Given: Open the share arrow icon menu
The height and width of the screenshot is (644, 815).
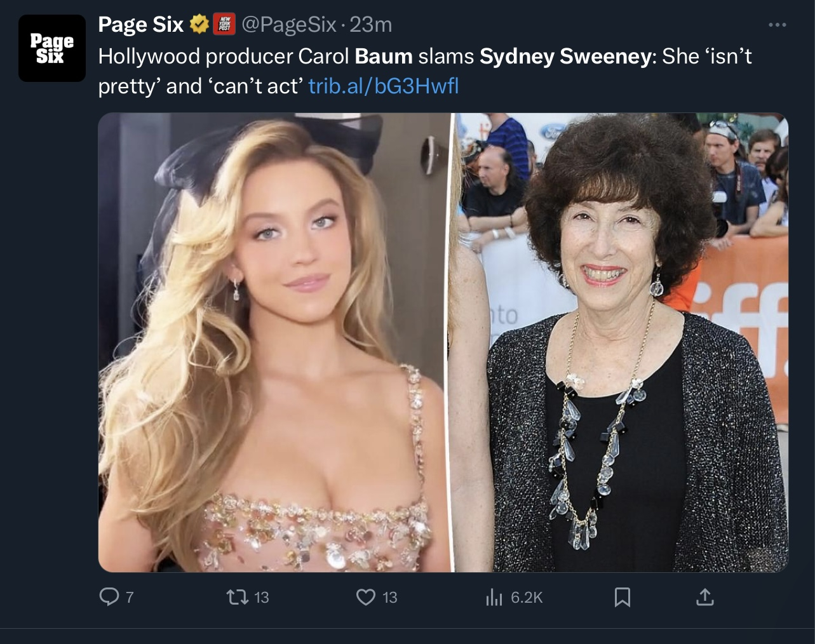Looking at the screenshot, I should pyautogui.click(x=705, y=597).
